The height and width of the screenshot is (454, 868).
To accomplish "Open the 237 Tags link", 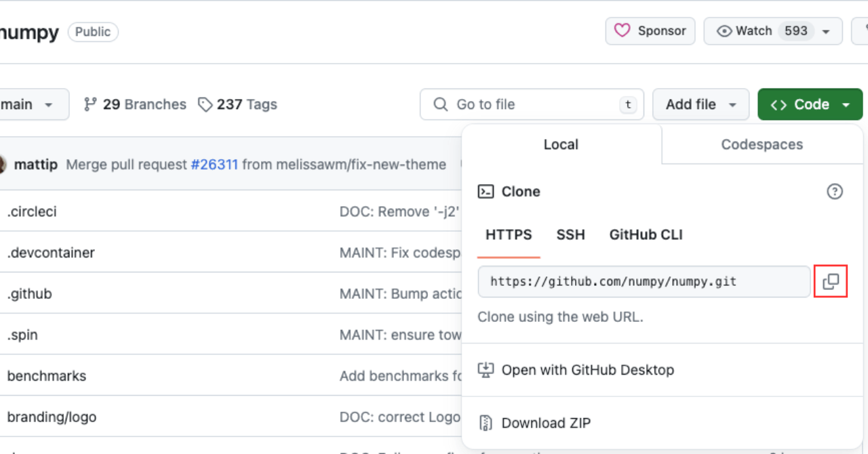I will [237, 104].
